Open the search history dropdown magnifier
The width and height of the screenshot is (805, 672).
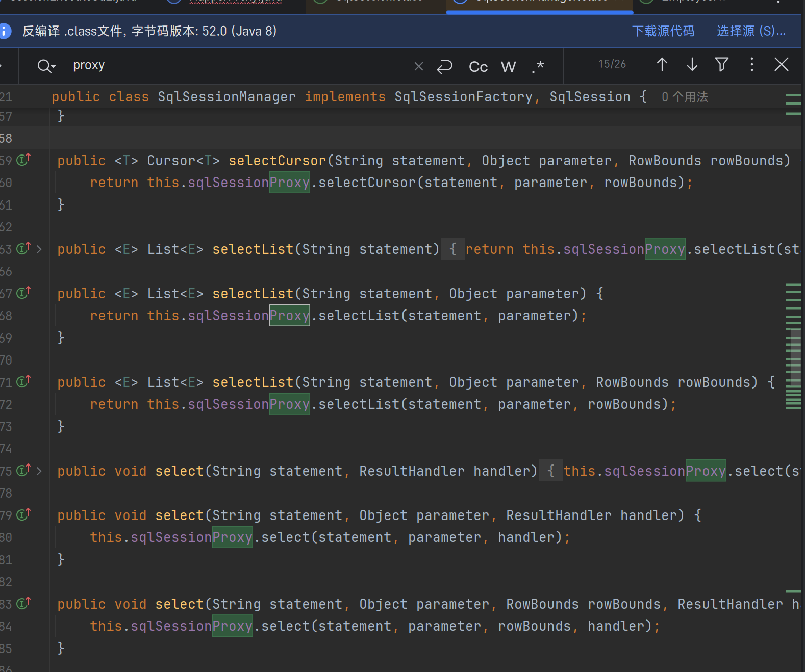click(46, 66)
